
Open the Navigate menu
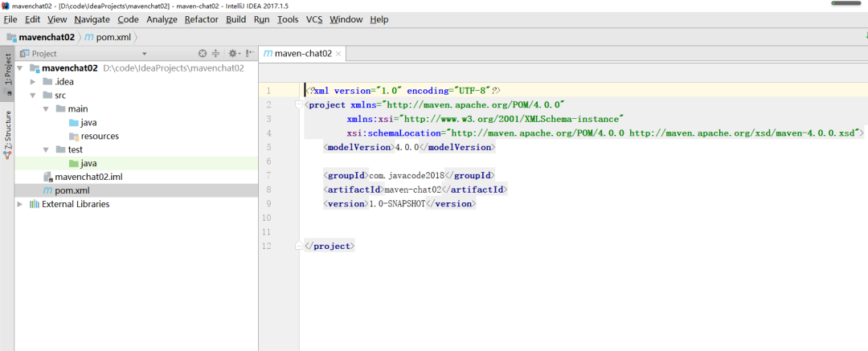pos(92,19)
